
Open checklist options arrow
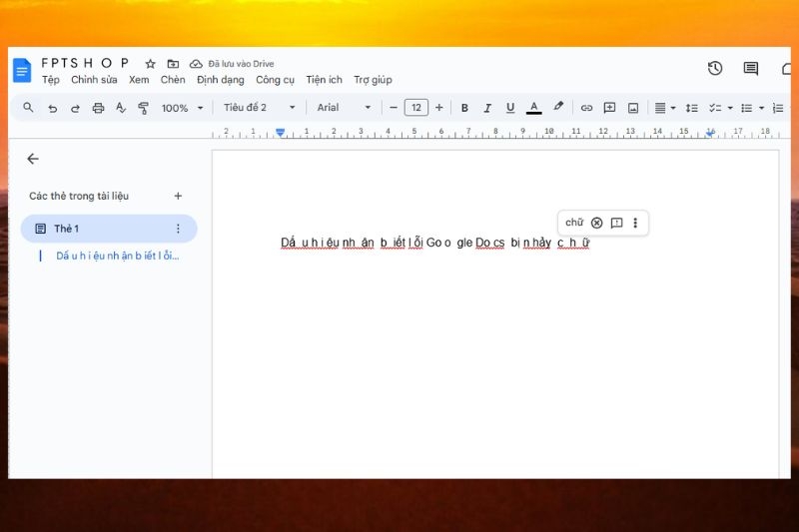(x=730, y=108)
